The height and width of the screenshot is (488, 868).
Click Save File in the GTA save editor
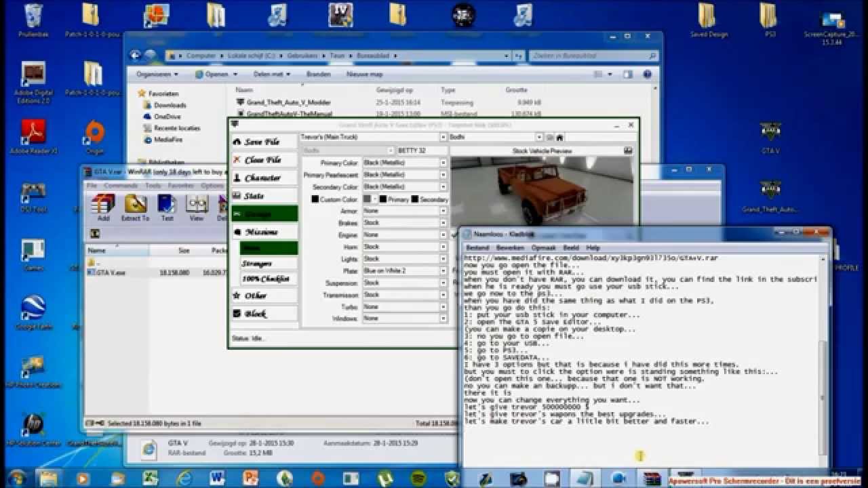click(264, 142)
